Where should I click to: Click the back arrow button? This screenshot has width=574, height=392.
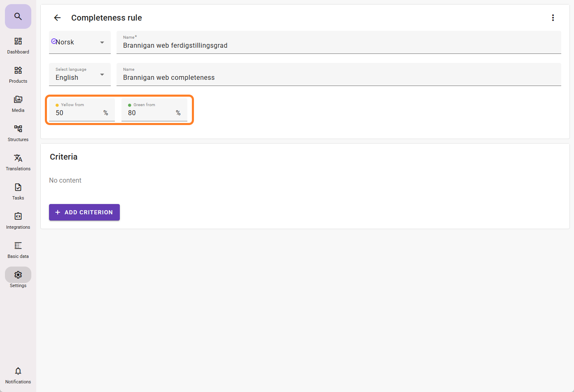pyautogui.click(x=57, y=18)
